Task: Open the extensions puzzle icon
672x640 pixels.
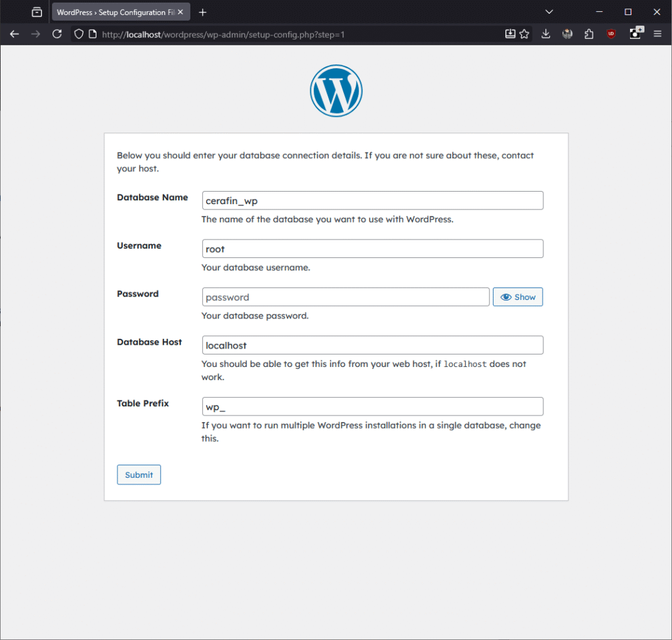Action: click(589, 34)
